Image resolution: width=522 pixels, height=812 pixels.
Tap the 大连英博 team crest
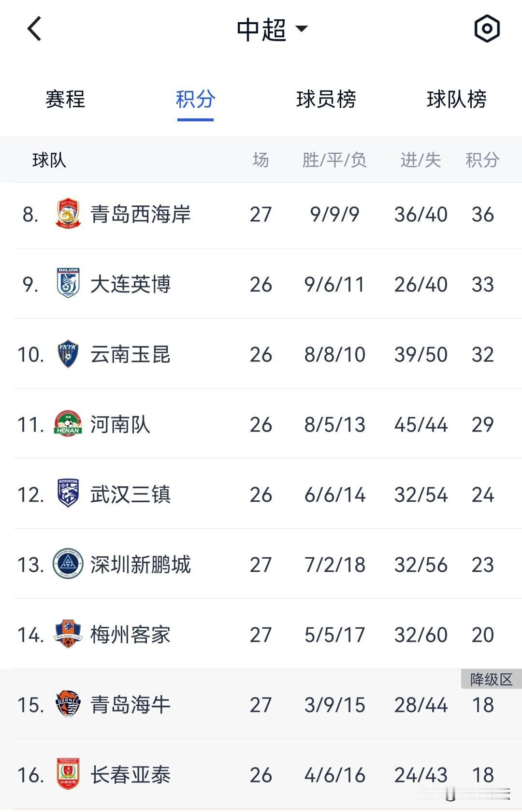68,283
